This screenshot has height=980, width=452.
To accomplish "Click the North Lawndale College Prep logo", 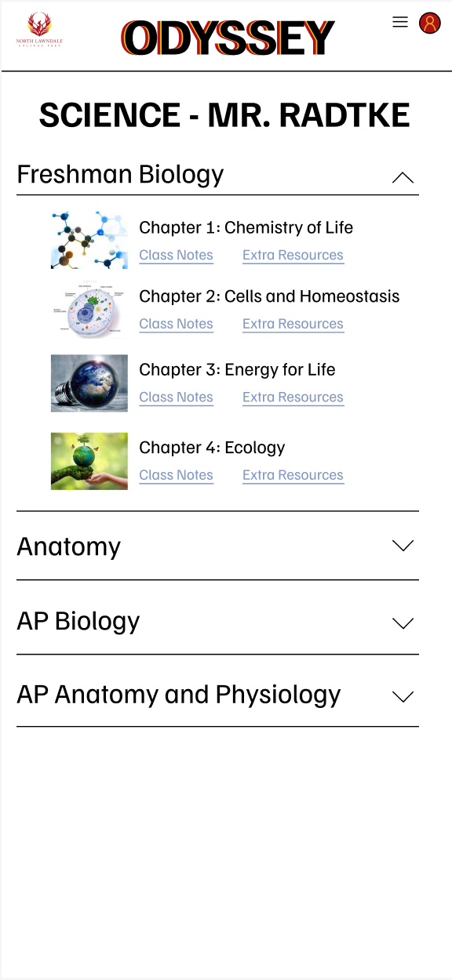I will 39,30.
